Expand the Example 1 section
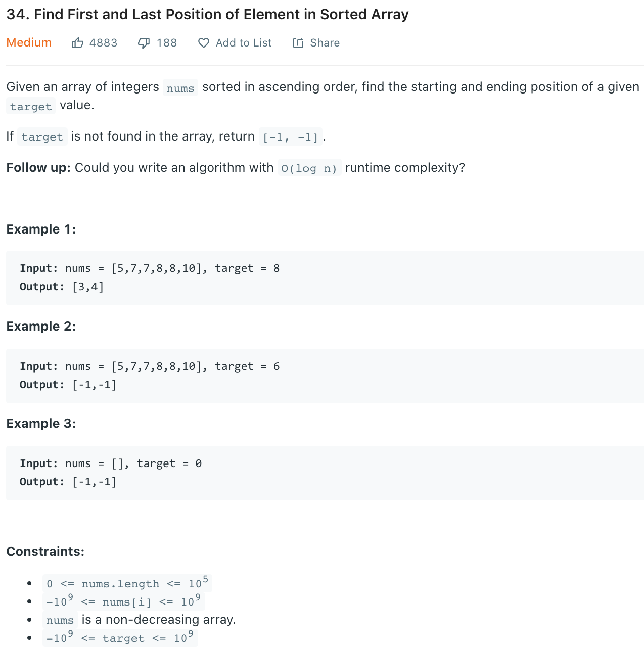The height and width of the screenshot is (650, 644). (41, 229)
